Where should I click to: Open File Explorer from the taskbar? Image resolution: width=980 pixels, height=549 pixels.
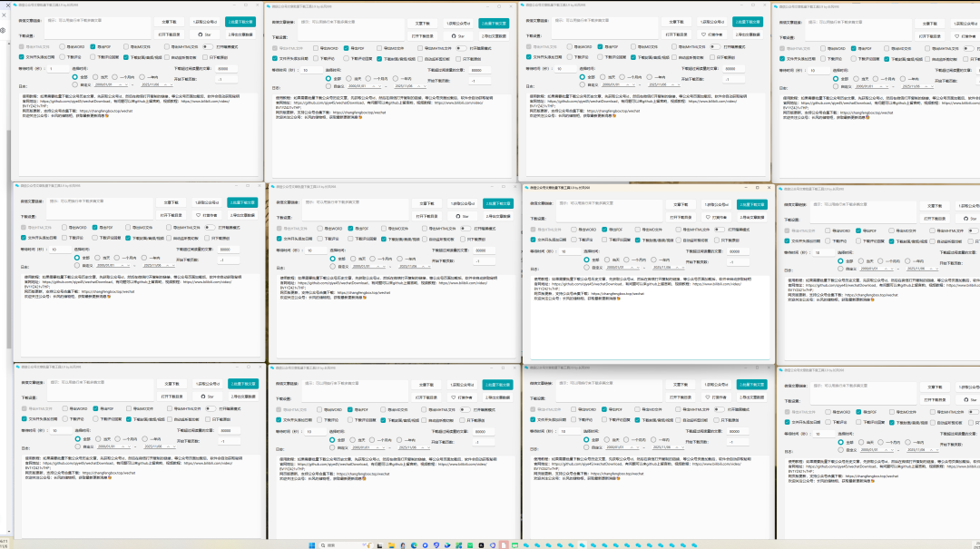391,545
